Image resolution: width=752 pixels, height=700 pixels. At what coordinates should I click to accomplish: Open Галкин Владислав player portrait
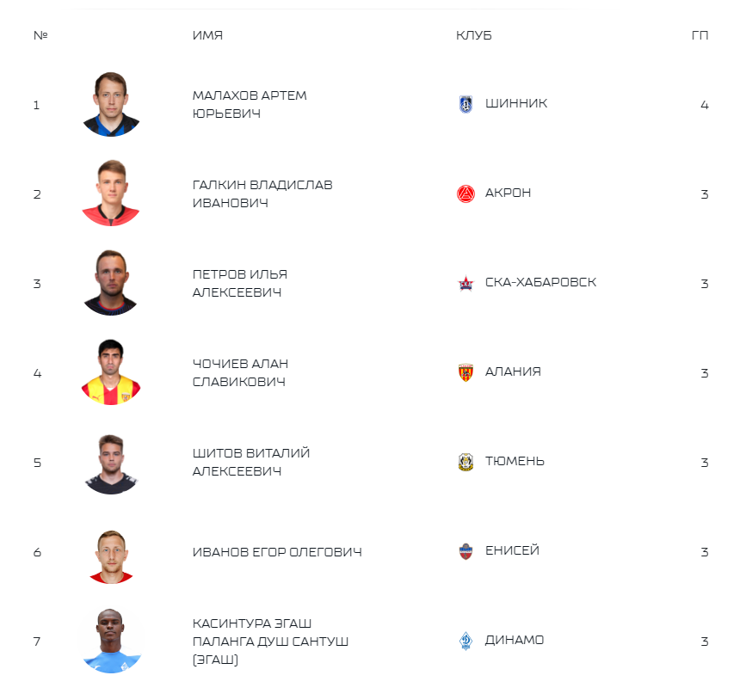111,193
